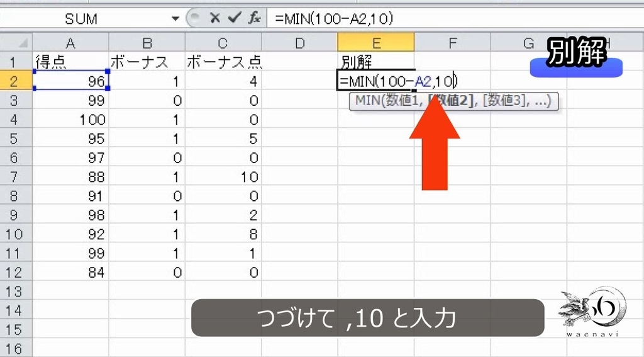Viewport: 644px width, 357px height.
Task: Select row 12 header
Action: coord(16,272)
